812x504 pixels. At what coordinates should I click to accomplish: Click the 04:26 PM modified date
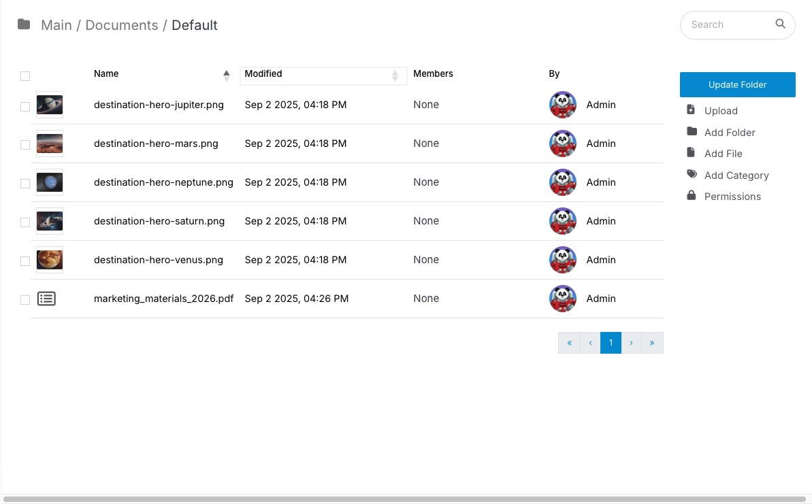click(x=297, y=299)
